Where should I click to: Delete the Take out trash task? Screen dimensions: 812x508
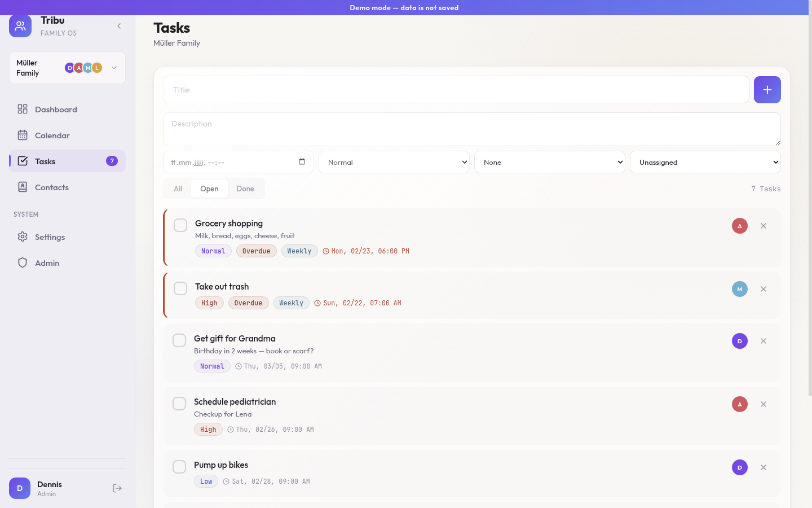(x=764, y=289)
